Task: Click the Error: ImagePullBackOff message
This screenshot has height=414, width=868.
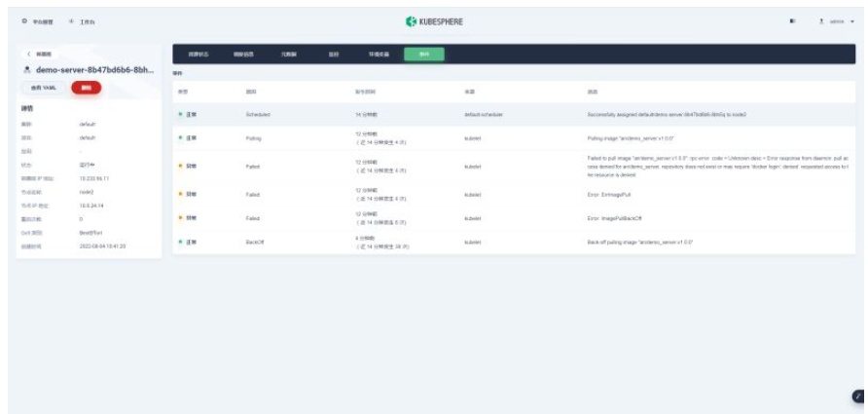Action: (613, 218)
